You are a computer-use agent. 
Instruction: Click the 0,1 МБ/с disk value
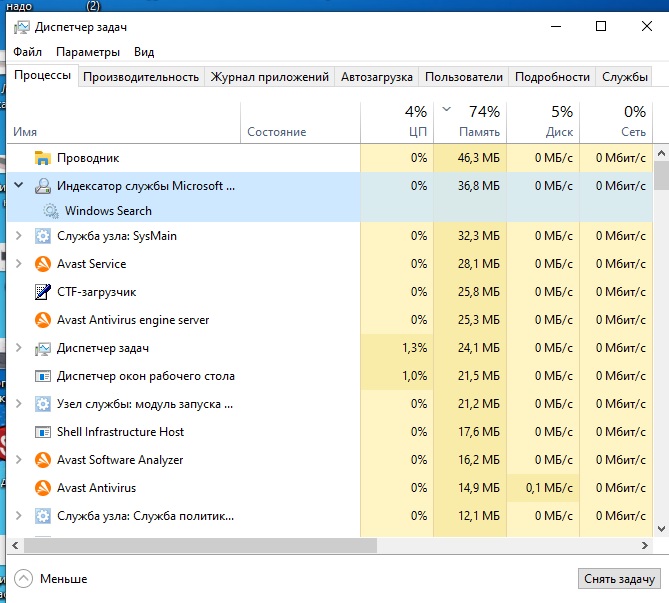(549, 488)
